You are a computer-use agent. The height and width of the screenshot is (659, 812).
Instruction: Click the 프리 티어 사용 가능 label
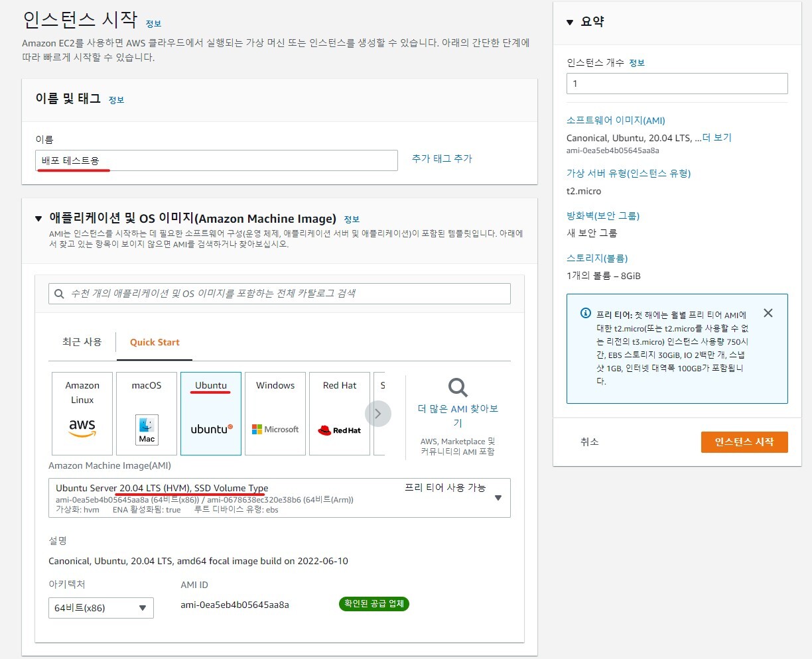(x=445, y=487)
